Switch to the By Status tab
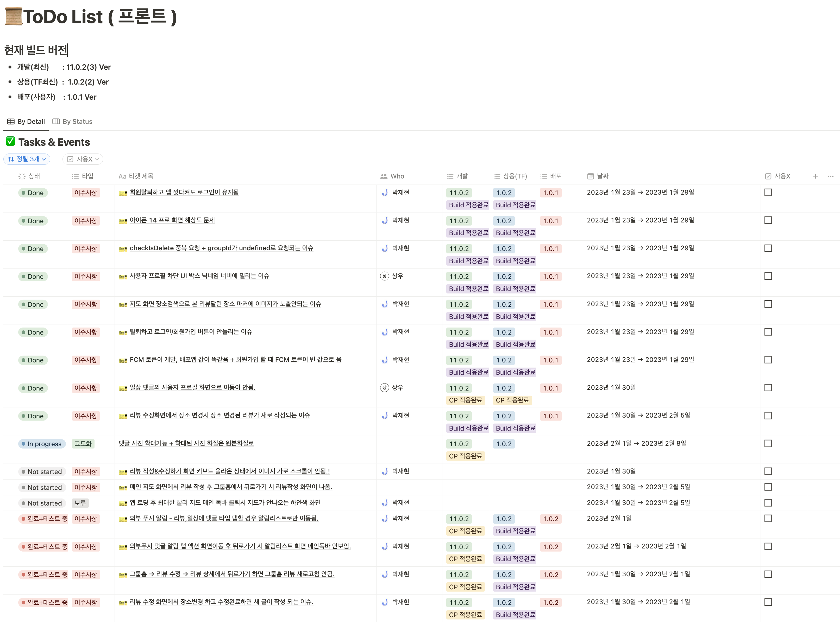Screen dimensions: 840x626 click(72, 122)
